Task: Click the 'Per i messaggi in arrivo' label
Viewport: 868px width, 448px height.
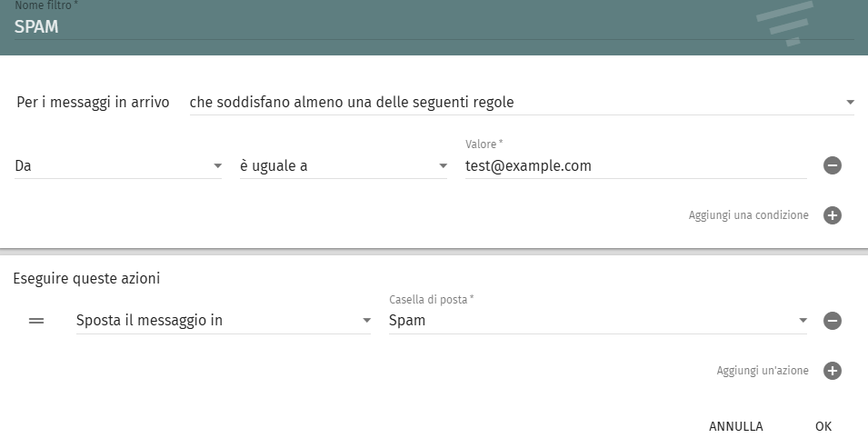Action: tap(93, 103)
